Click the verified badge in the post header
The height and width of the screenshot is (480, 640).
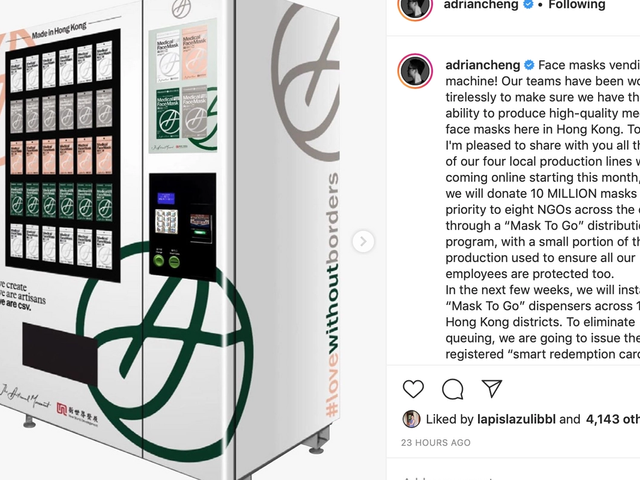pyautogui.click(x=528, y=4)
